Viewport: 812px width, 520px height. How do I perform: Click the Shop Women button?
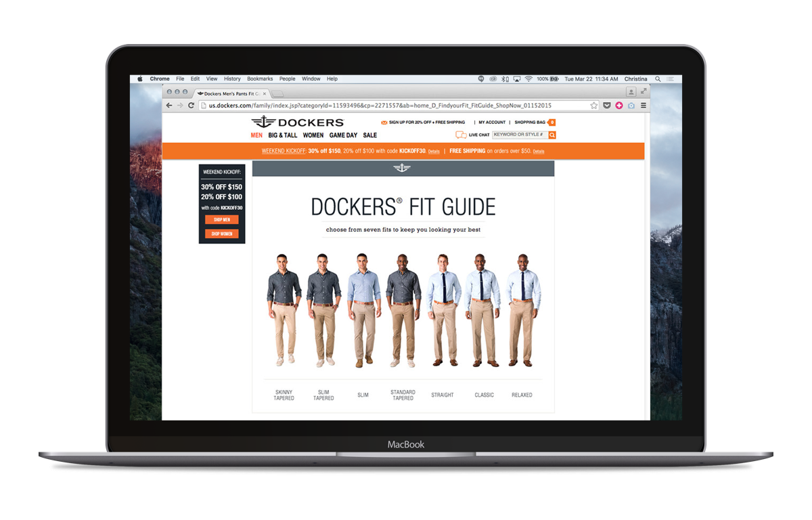coord(222,234)
